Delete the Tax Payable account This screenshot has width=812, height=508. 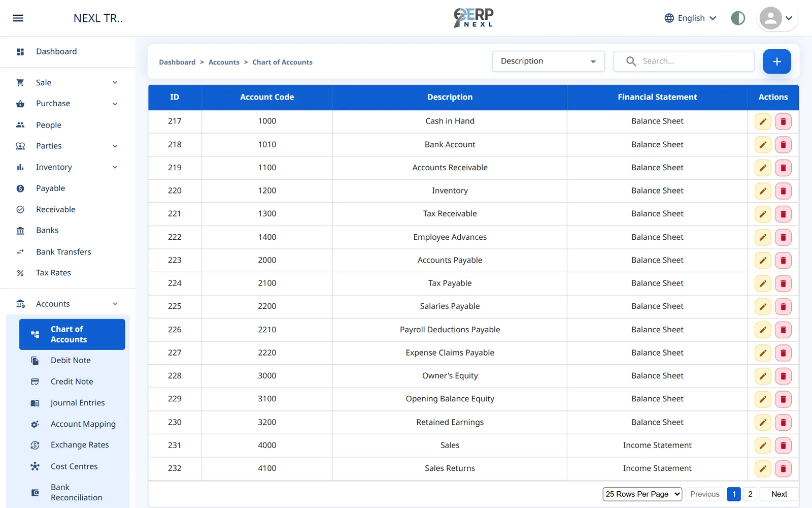(x=783, y=283)
